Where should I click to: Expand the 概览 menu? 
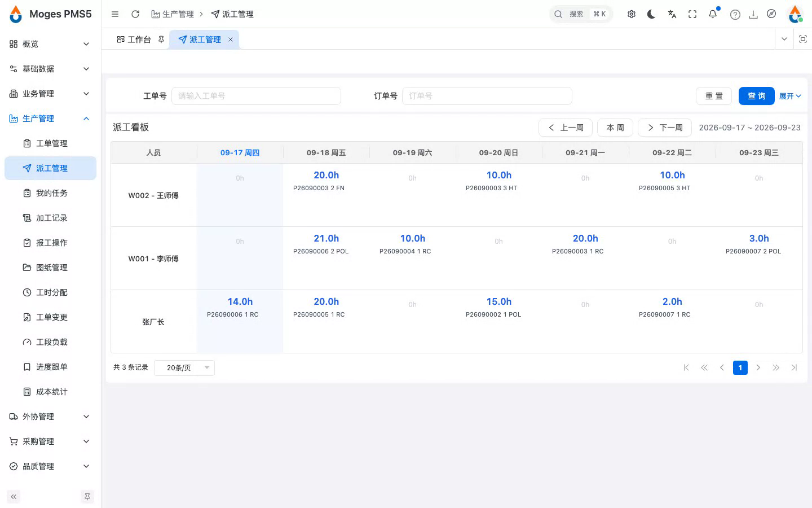point(50,44)
